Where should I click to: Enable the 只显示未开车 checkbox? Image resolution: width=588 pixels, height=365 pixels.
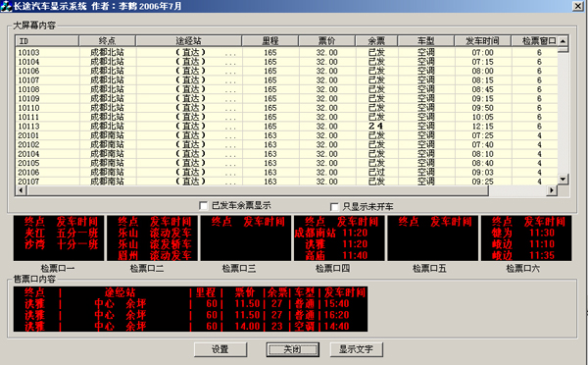[334, 207]
